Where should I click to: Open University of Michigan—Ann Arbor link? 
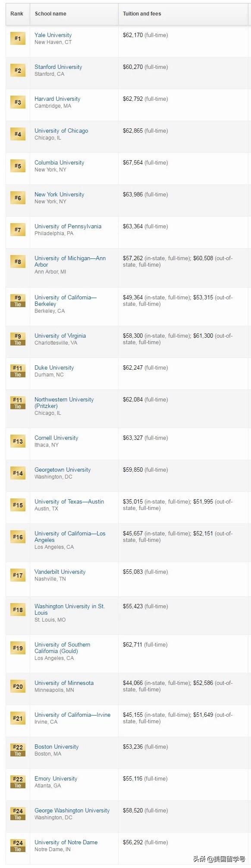70,261
